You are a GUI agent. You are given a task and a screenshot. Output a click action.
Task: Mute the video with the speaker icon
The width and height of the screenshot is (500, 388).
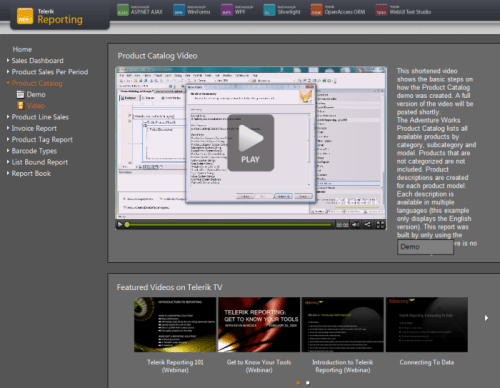tap(356, 225)
